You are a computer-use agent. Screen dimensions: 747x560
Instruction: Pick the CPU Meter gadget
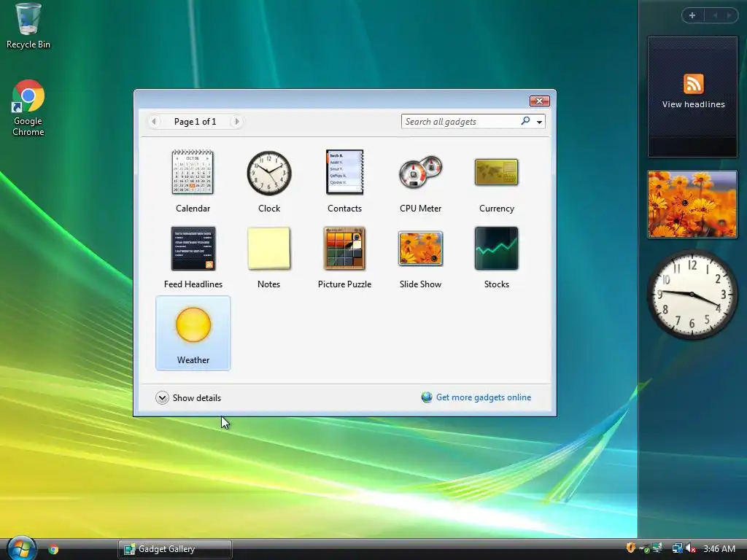[x=420, y=172]
